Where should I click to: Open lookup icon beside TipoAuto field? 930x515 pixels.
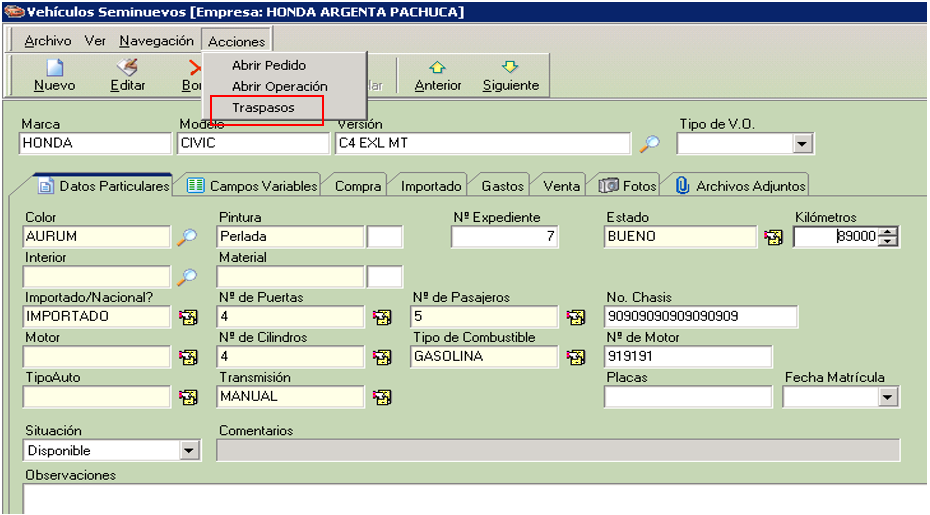point(188,397)
